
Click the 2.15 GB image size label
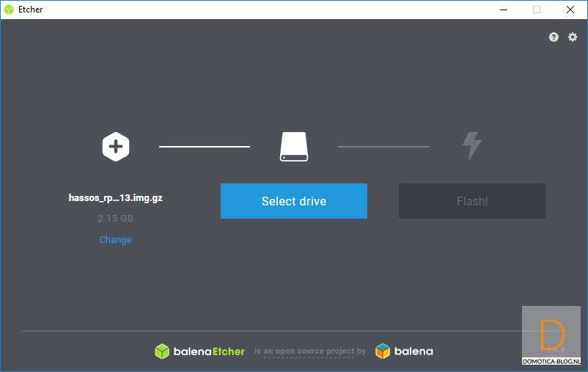click(x=115, y=219)
